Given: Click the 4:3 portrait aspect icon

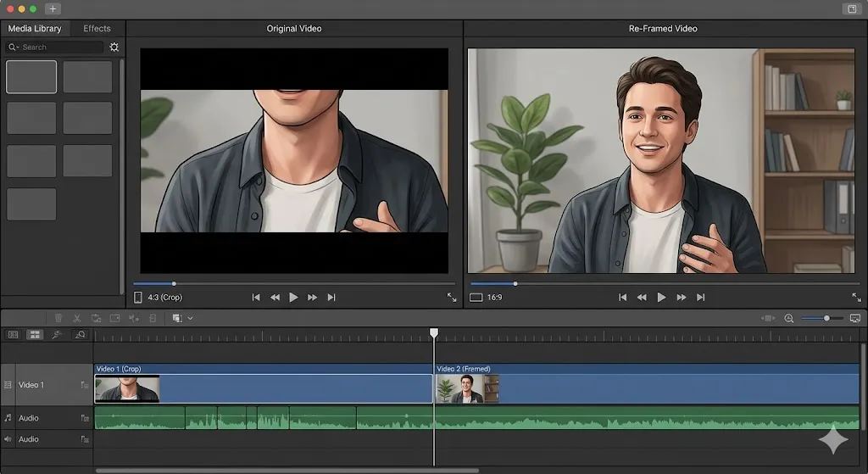Looking at the screenshot, I should click(x=138, y=298).
